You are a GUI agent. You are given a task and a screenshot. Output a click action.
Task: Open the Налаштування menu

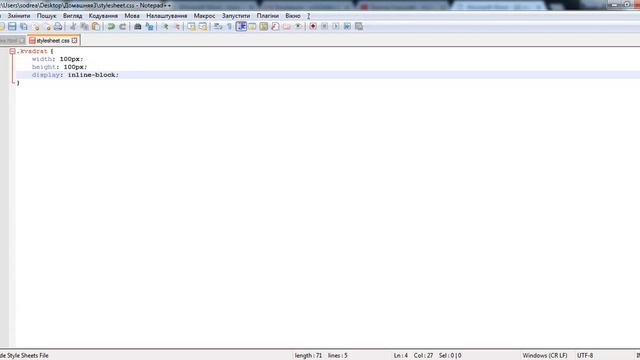tap(167, 16)
